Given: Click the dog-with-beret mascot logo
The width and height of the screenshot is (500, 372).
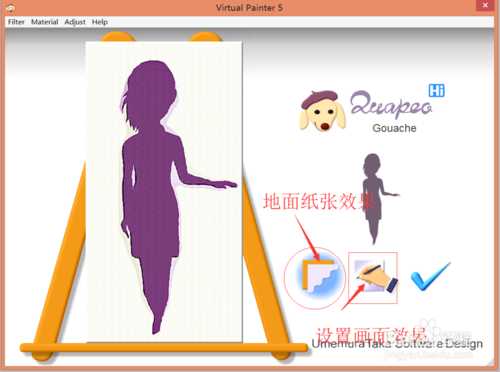Looking at the screenshot, I should tap(322, 111).
